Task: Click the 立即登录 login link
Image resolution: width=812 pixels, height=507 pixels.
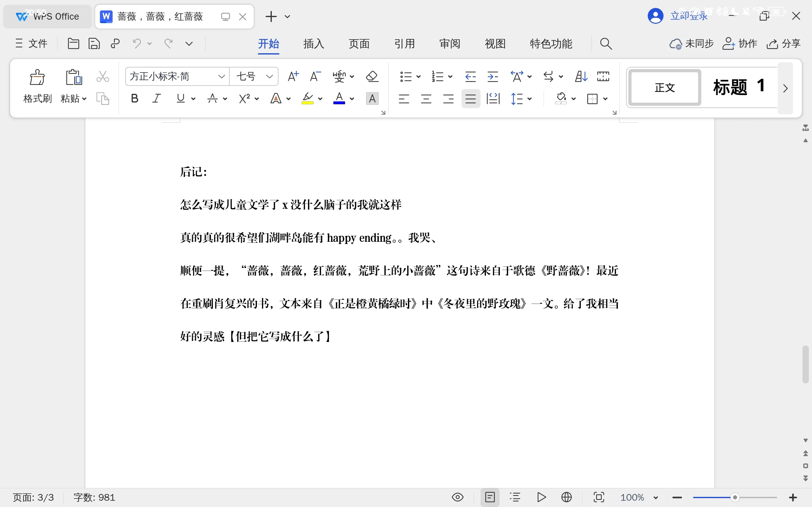Action: tap(689, 16)
